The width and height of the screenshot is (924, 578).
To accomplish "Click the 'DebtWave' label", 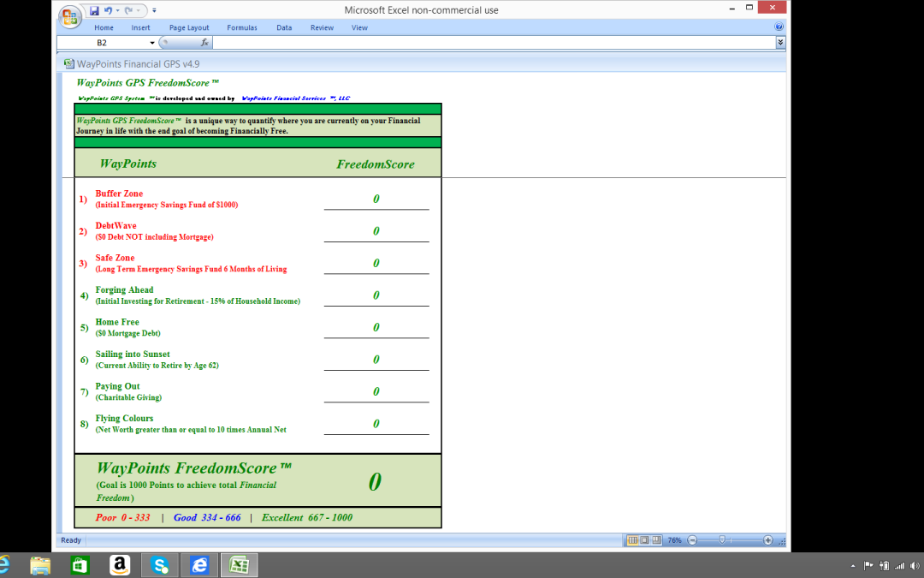I will tap(116, 226).
